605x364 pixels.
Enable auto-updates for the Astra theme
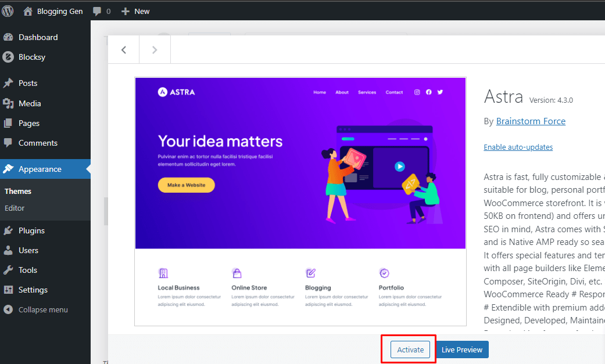click(x=518, y=147)
